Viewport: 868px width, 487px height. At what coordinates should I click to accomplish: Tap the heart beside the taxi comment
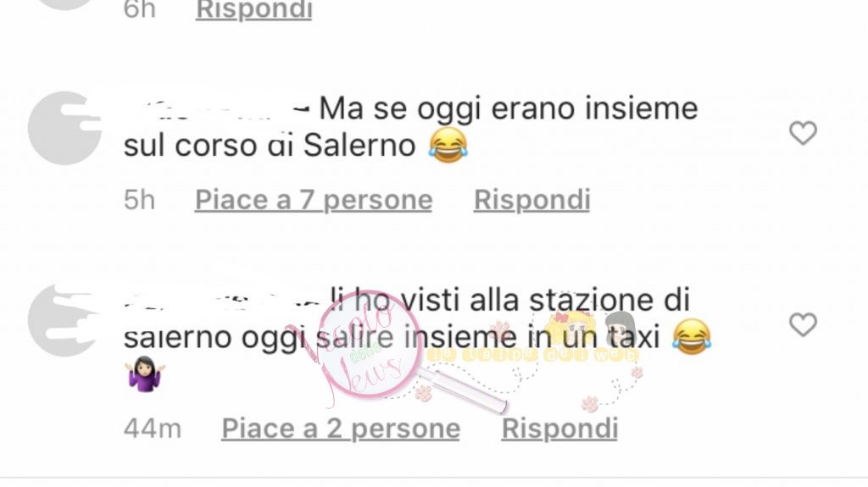[x=803, y=325]
